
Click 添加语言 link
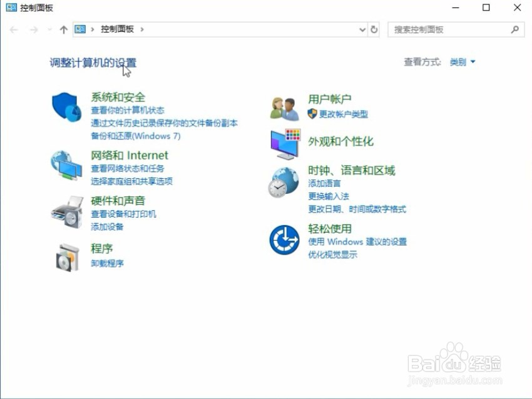coord(324,183)
